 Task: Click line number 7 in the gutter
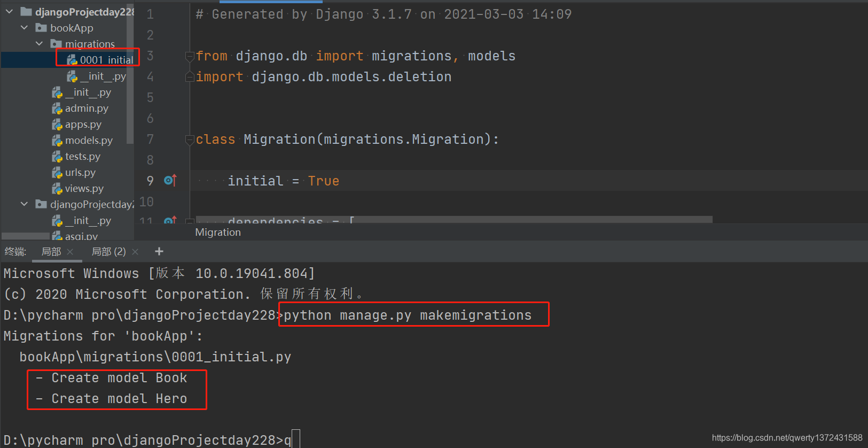click(150, 139)
